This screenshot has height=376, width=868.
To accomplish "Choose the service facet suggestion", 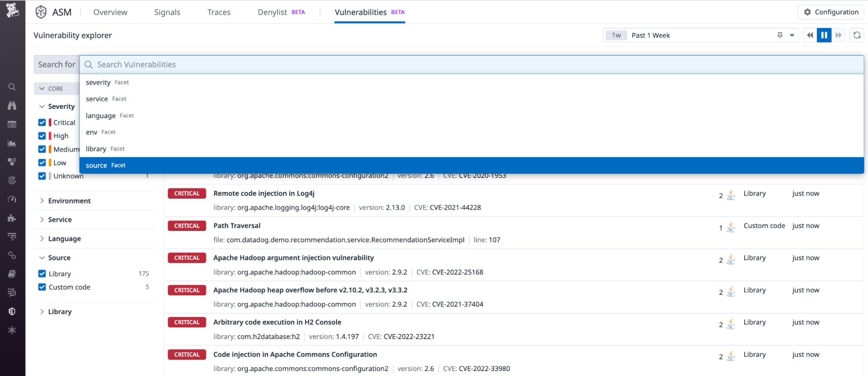I will pyautogui.click(x=472, y=99).
